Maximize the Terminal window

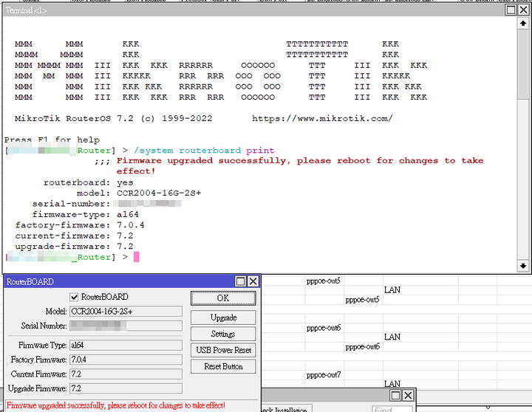tap(511, 10)
